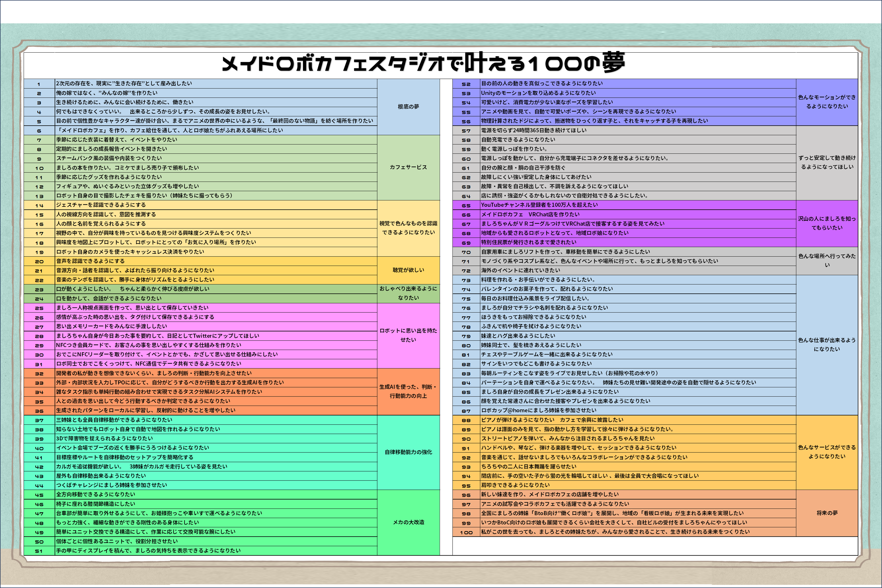Click row number 100 cell
Image resolution: width=882 pixels, height=588 pixels.
coord(466,533)
